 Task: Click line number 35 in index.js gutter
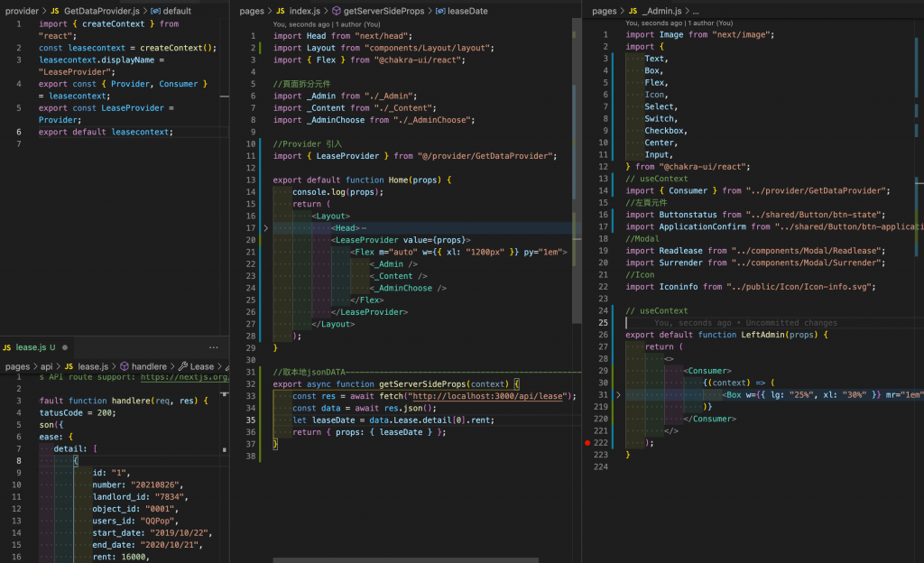pos(251,420)
